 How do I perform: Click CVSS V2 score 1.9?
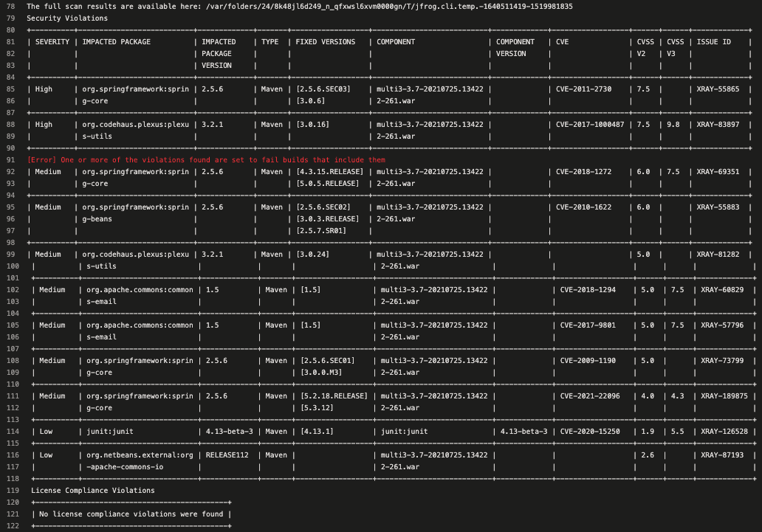coord(648,432)
